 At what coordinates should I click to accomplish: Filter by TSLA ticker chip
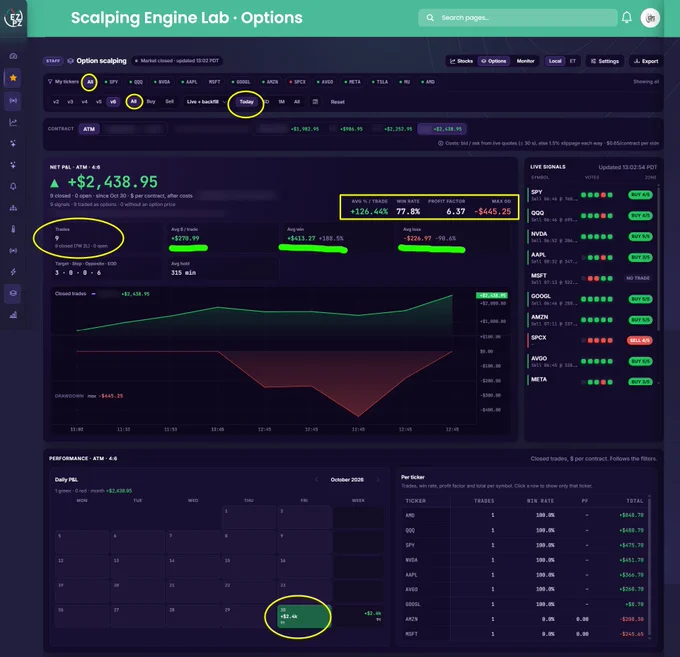coord(380,82)
